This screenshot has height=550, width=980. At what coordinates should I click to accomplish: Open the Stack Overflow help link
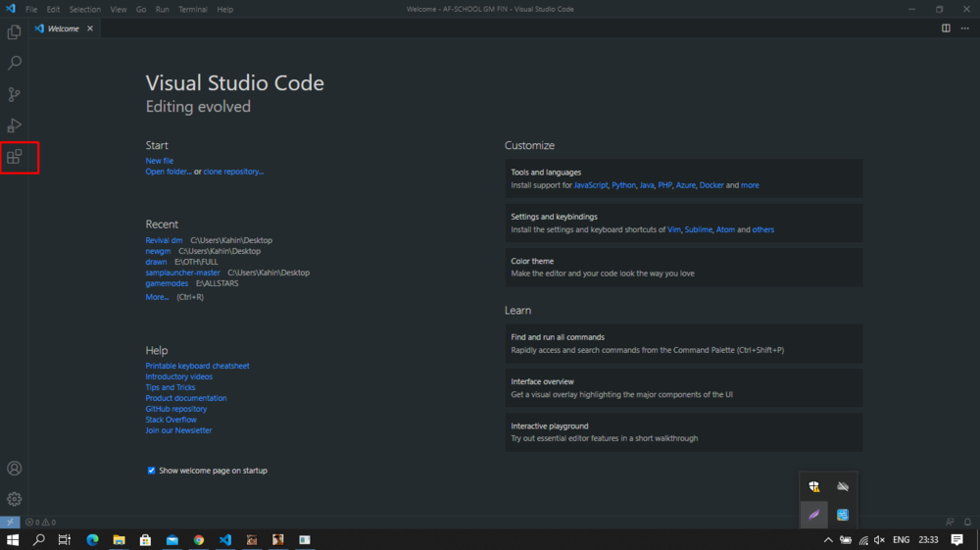[x=171, y=420]
